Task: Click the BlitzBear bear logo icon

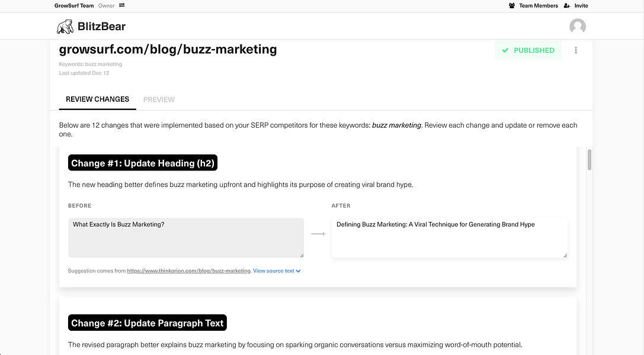Action: point(65,27)
